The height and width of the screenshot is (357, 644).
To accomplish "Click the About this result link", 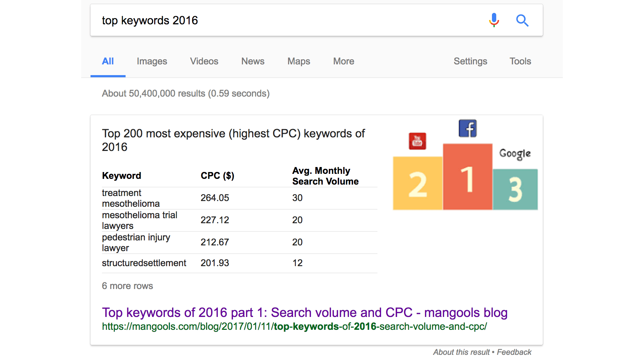I will coord(461,352).
